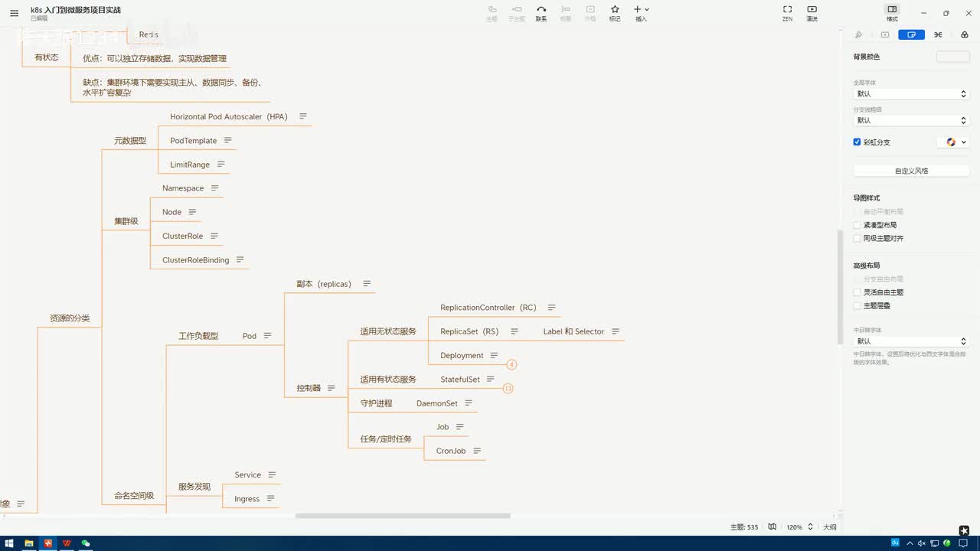Switch to the style brush tab
Image resolution: width=980 pixels, height=551 pixels.
(x=859, y=34)
